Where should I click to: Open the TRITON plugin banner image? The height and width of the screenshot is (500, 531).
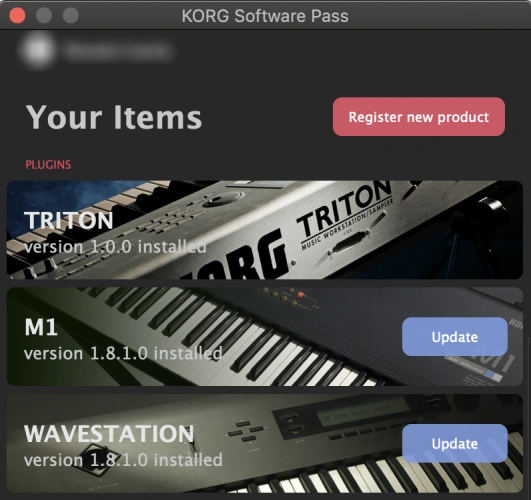265,230
